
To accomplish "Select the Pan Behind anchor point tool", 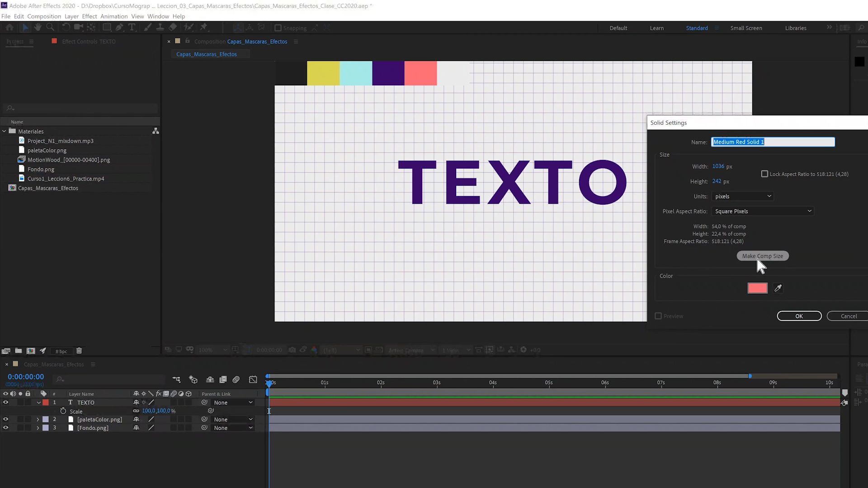I will 91,28.
